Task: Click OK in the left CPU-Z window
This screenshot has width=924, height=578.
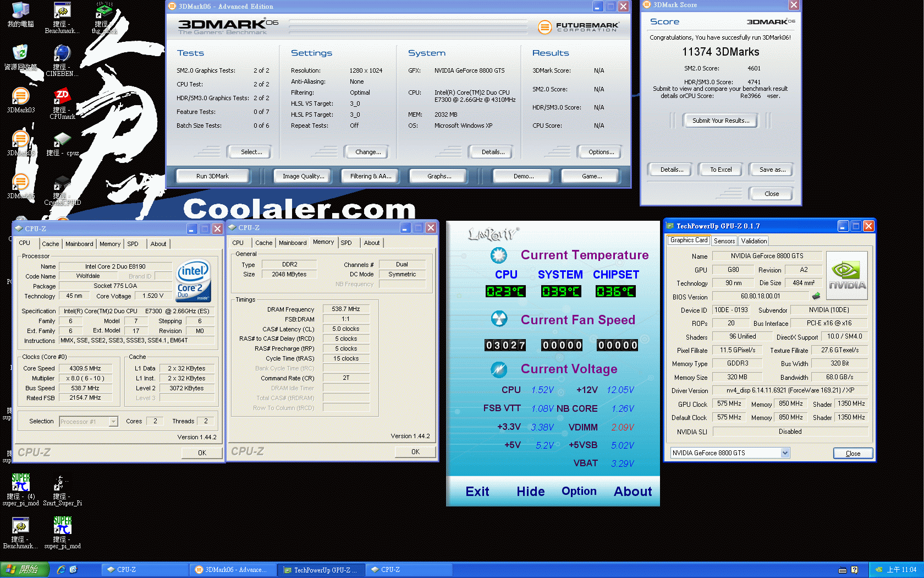Action: click(x=202, y=453)
